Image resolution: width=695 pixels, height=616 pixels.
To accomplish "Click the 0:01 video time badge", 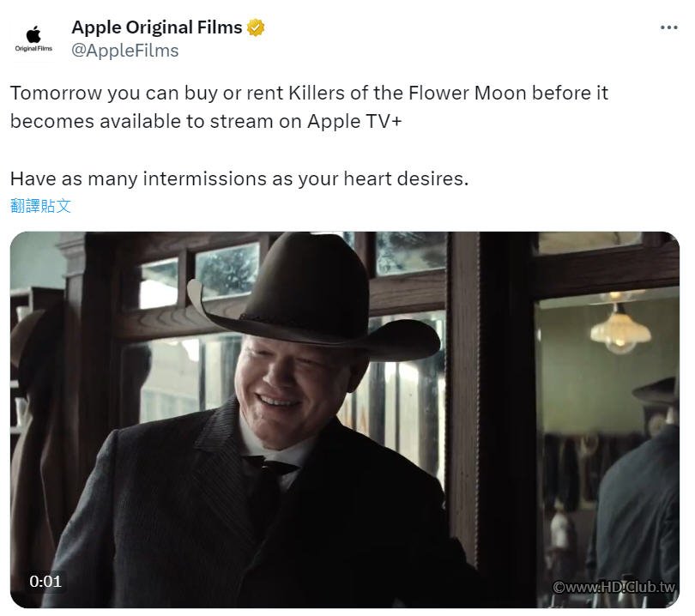I will click(x=45, y=581).
